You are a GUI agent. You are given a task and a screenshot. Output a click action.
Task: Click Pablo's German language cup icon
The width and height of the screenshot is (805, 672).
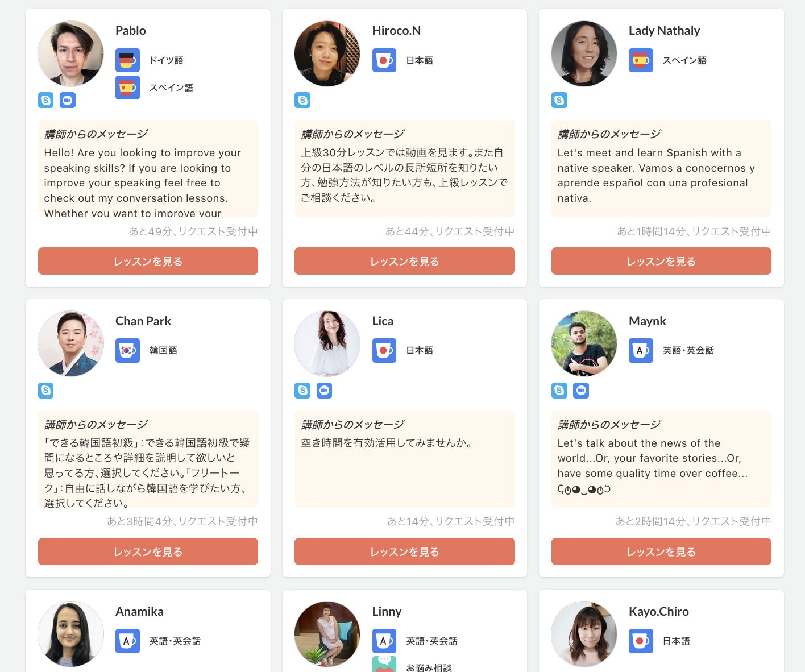(127, 60)
